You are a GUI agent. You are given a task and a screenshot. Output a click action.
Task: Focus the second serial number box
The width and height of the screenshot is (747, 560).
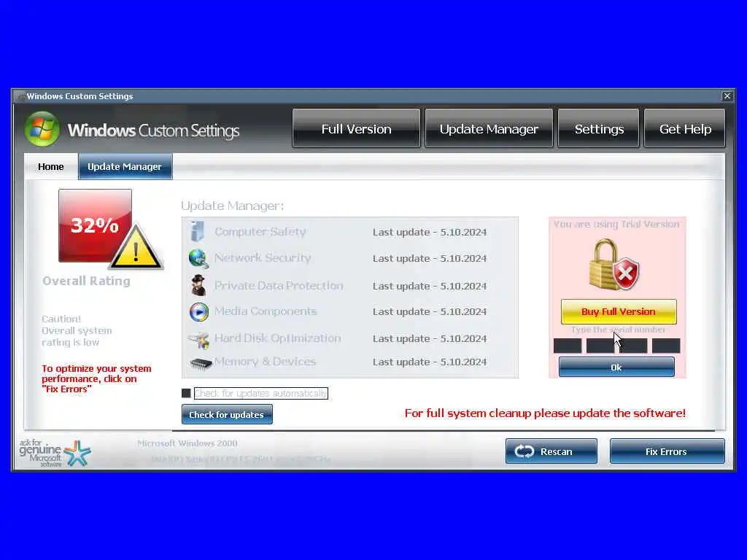coord(600,346)
